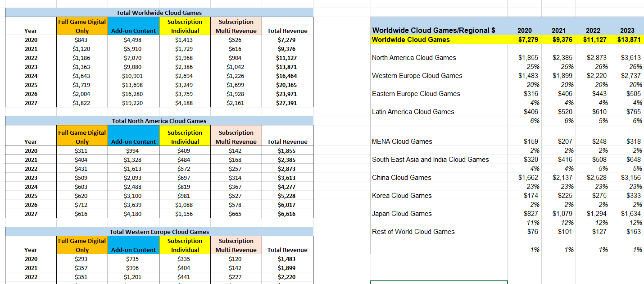
Task: Select 'Japan Cloud Games' row label
Action: coord(439,214)
